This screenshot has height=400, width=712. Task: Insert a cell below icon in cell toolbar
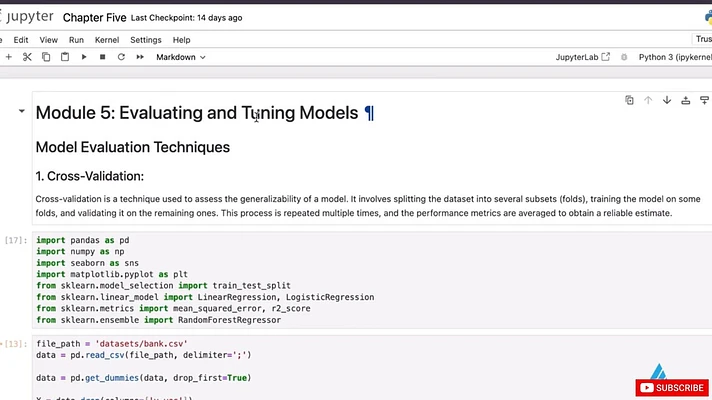point(704,100)
